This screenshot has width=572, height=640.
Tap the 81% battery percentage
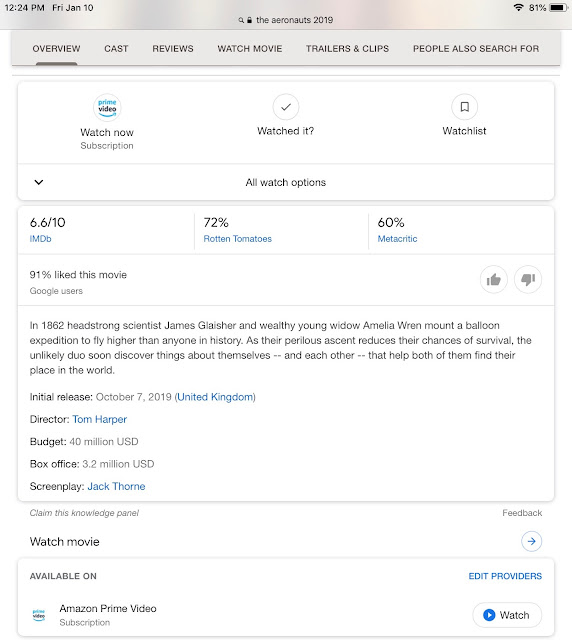coord(537,8)
